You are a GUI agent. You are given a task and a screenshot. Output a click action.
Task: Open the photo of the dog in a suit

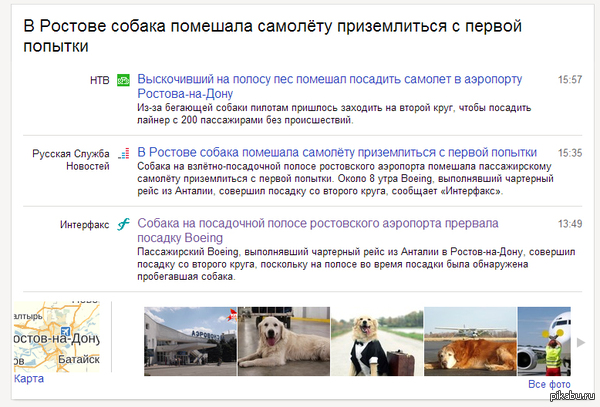click(376, 340)
